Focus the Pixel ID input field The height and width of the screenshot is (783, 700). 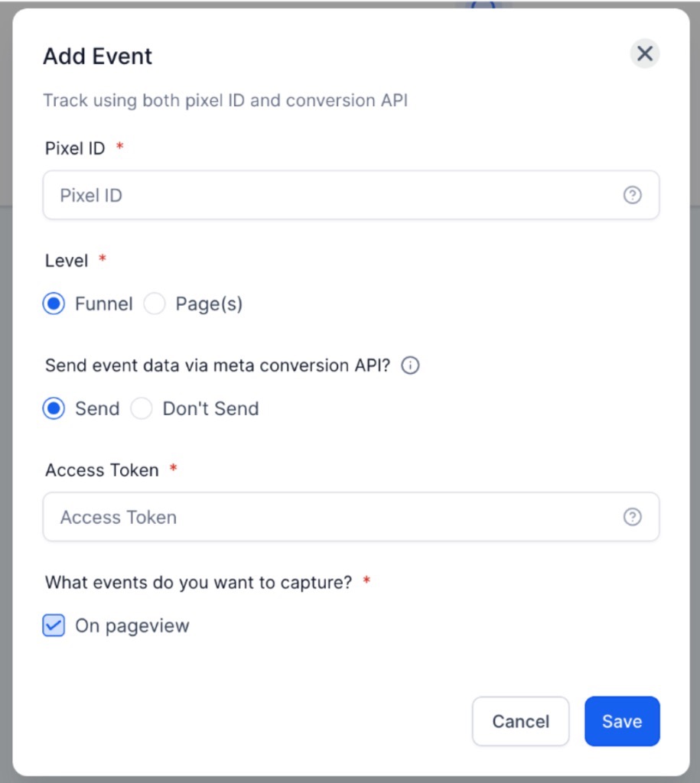329,196
